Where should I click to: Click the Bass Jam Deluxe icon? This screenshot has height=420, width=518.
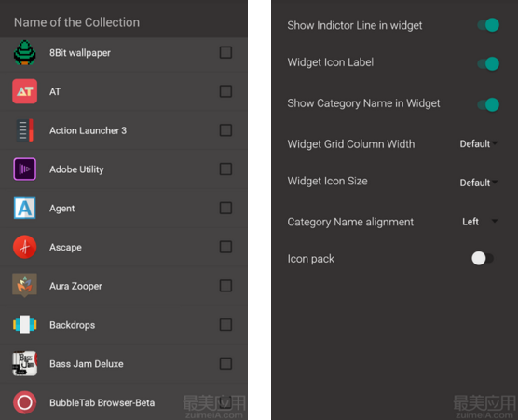25,363
